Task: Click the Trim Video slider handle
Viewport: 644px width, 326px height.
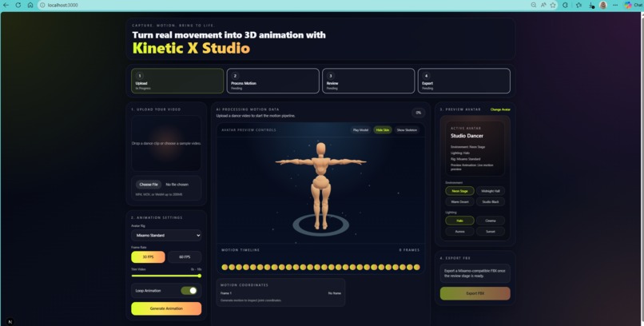Action: 200,276
